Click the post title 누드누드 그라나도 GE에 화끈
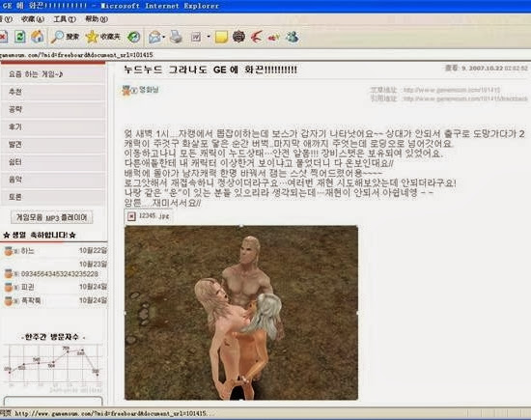This screenshot has height=420, width=531. [x=210, y=70]
